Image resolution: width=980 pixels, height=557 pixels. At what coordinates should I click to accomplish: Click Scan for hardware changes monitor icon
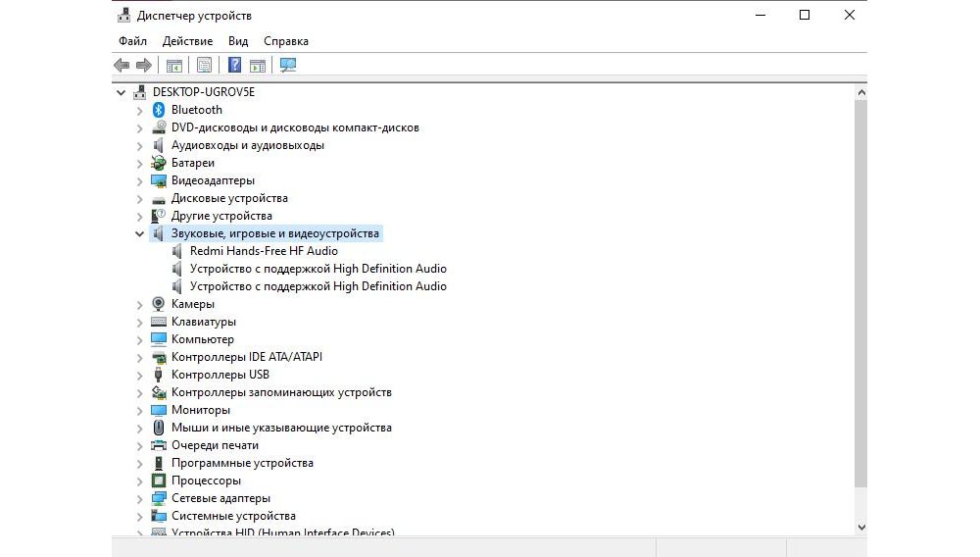coord(288,66)
